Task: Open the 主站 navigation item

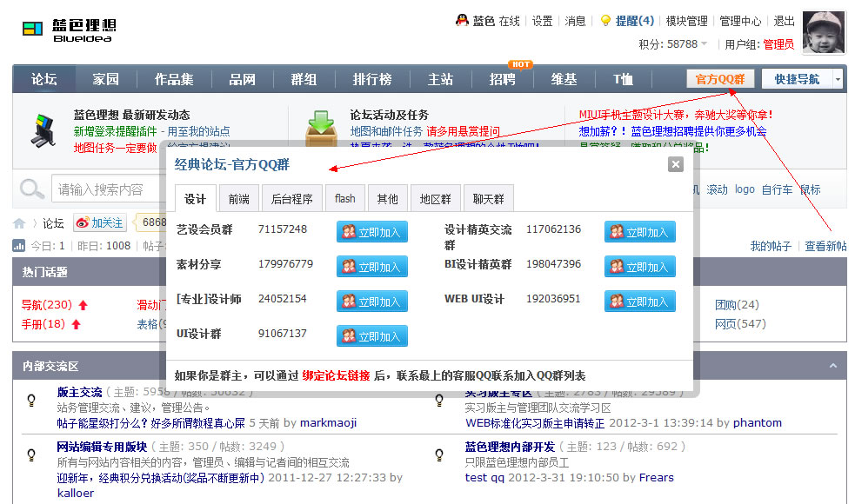Action: (x=440, y=80)
